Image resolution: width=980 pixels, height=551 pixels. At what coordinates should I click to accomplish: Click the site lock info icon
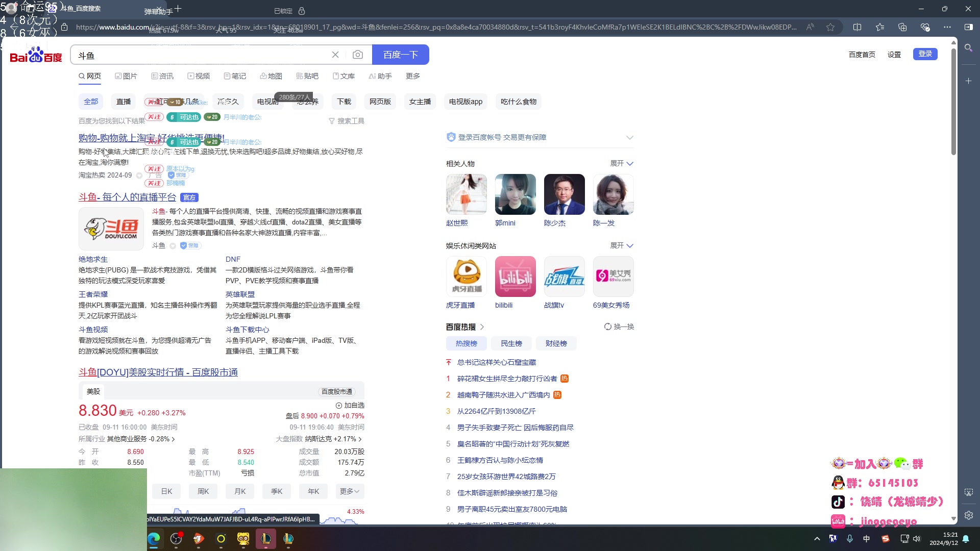point(64,27)
